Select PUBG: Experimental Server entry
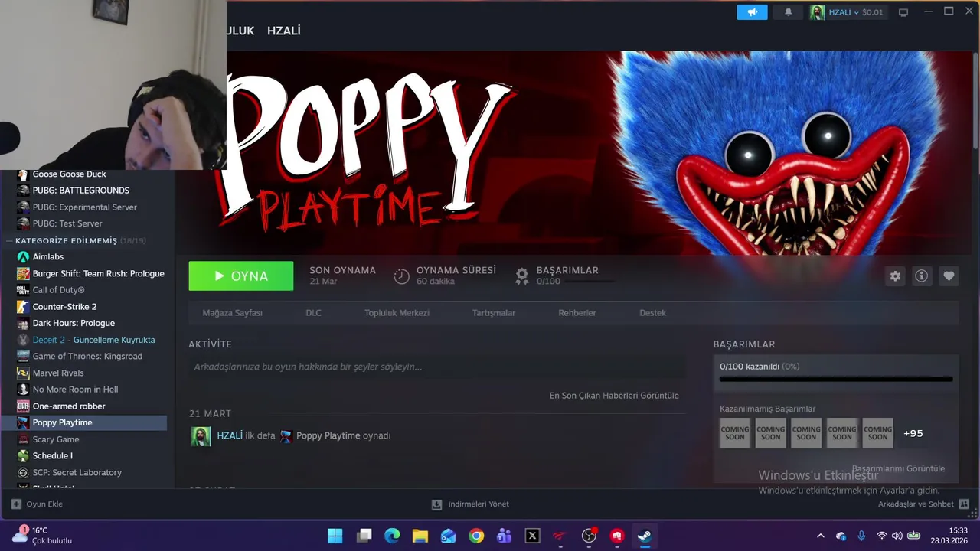Viewport: 980px width, 551px height. (x=84, y=207)
